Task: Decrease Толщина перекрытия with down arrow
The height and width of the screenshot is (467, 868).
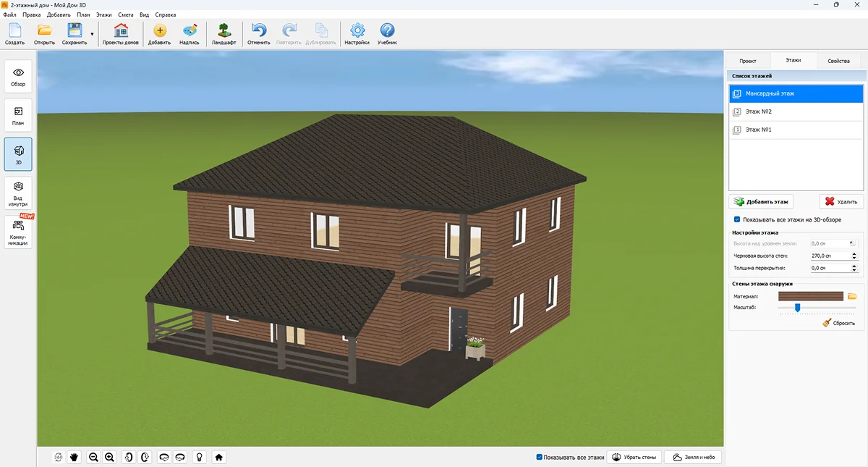Action: pyautogui.click(x=854, y=270)
